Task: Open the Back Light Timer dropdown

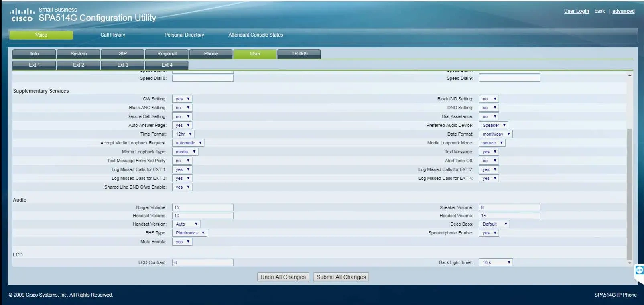Action: (x=496, y=262)
